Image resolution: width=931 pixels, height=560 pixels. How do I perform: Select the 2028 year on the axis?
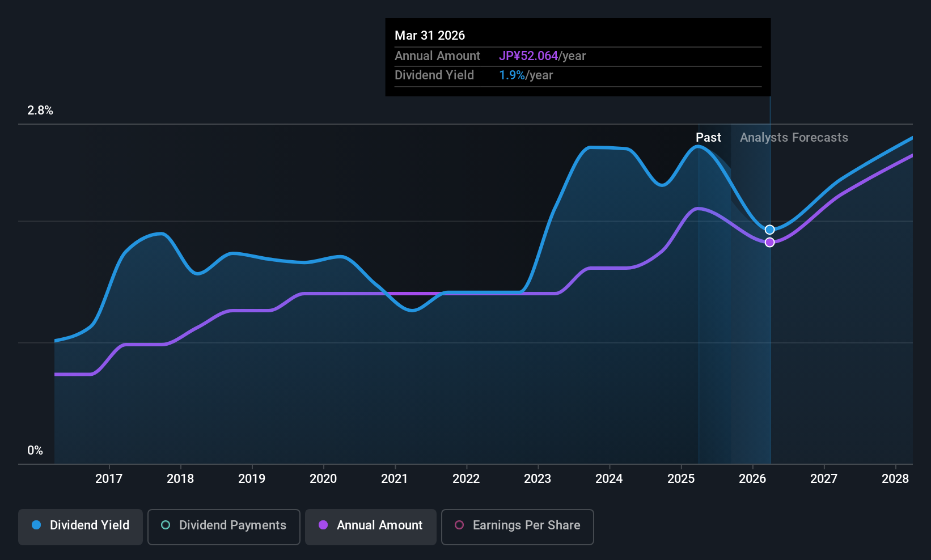(x=895, y=479)
